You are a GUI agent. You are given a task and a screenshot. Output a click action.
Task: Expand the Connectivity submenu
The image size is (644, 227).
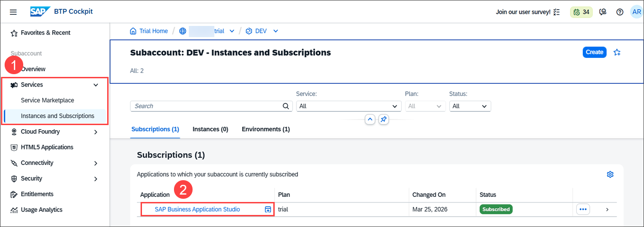pyautogui.click(x=96, y=163)
